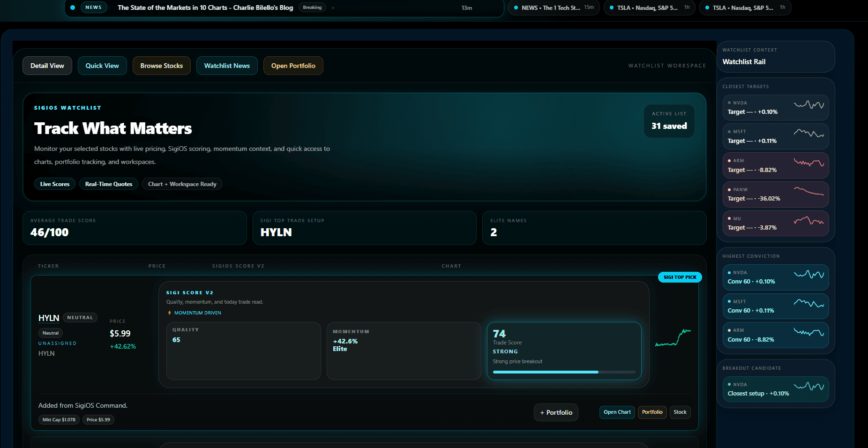
Task: Select Chart + Workspace Ready chip
Action: [182, 184]
